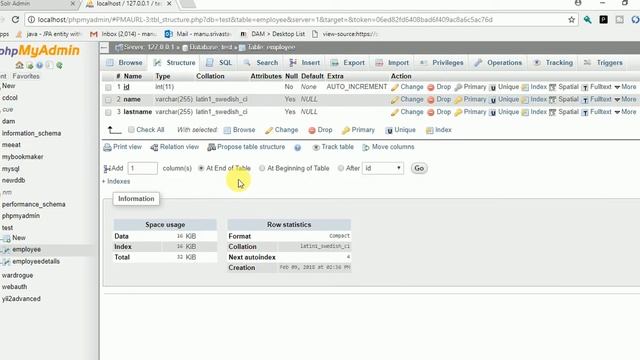Open the SQL tab

(219, 63)
